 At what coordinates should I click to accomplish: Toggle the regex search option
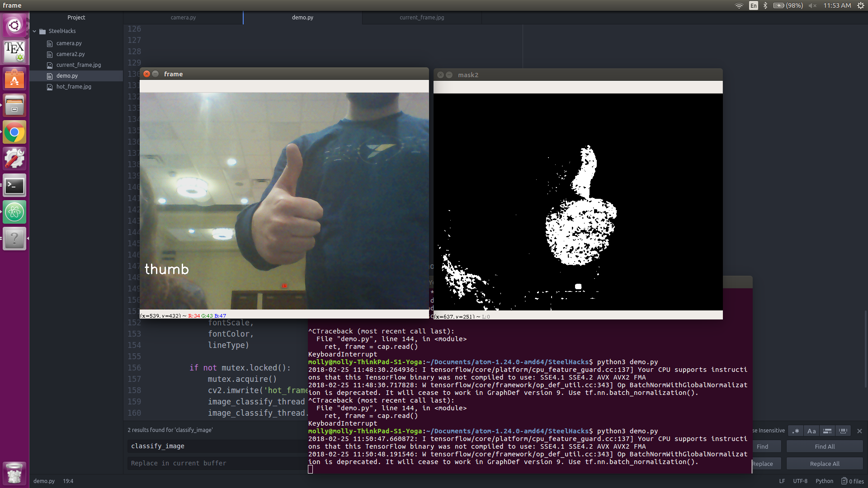point(796,431)
